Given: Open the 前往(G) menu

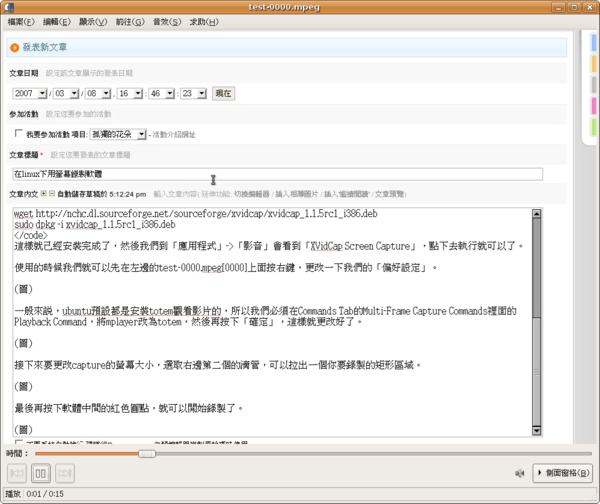Looking at the screenshot, I should [130, 22].
